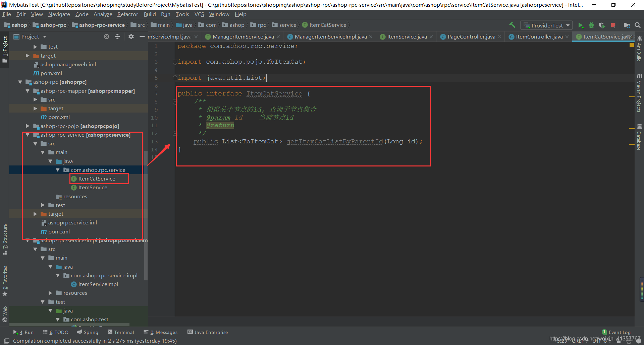Open the Terminal tool window

point(121,332)
